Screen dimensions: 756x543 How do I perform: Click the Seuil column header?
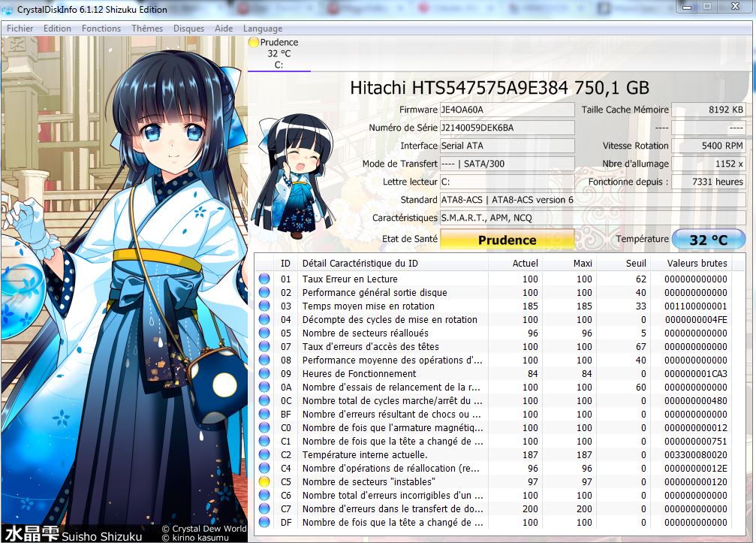pos(624,264)
